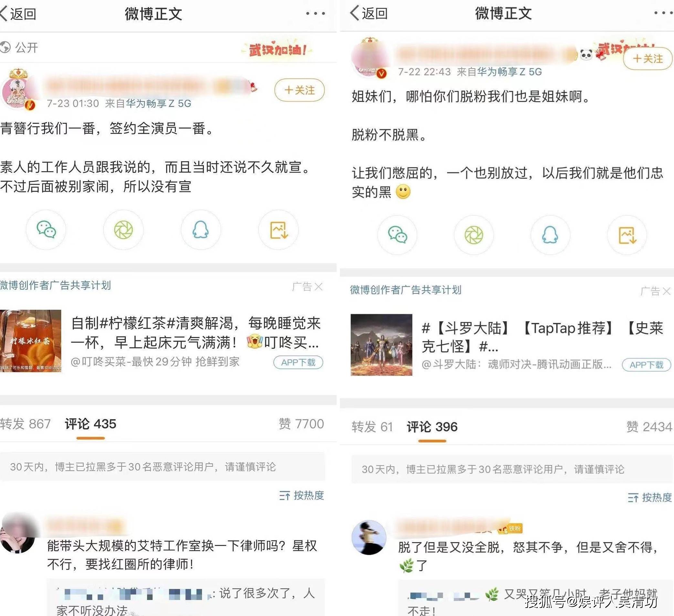Save right post as image

pos(627,235)
